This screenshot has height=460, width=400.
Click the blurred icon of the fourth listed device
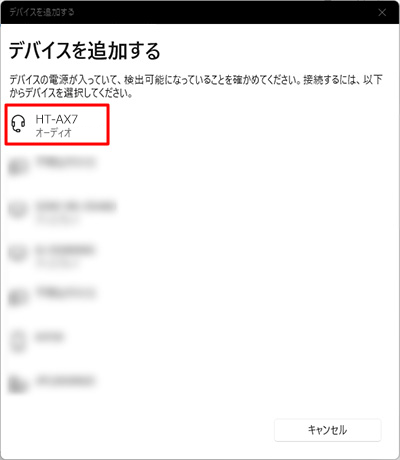tap(18, 253)
